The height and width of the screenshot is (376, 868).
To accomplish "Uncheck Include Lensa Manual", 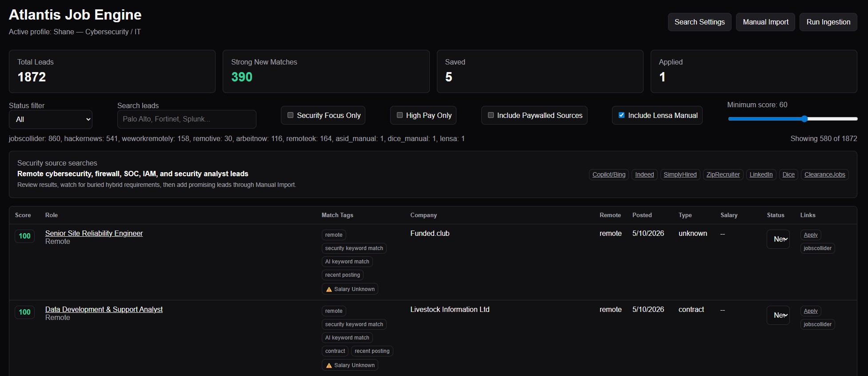I will 621,115.
